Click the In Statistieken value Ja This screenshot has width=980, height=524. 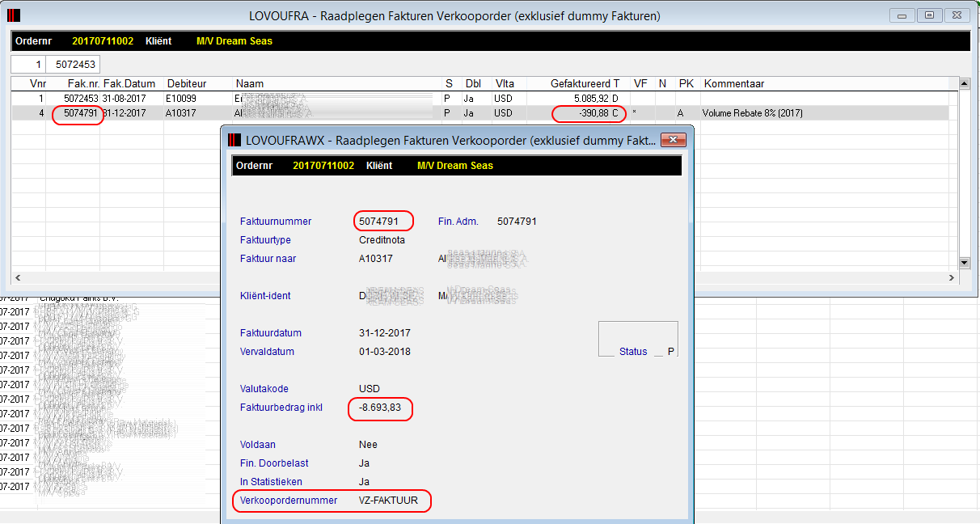[x=365, y=482]
